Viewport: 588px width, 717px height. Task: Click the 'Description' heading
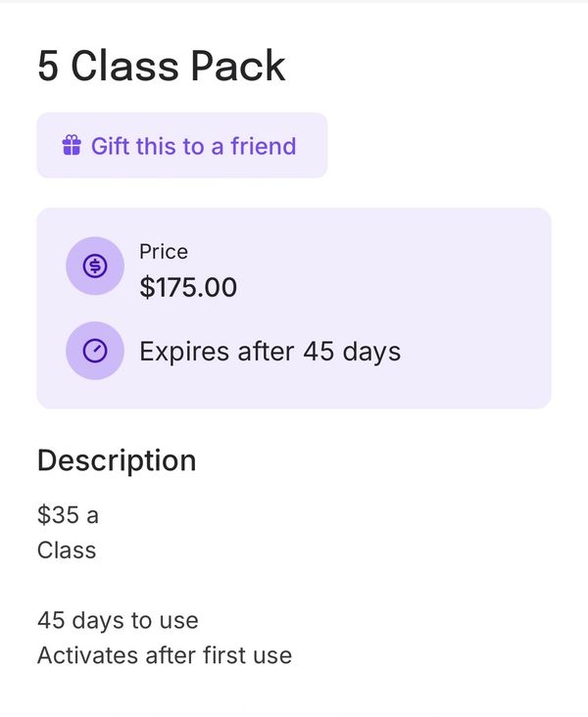point(116,460)
